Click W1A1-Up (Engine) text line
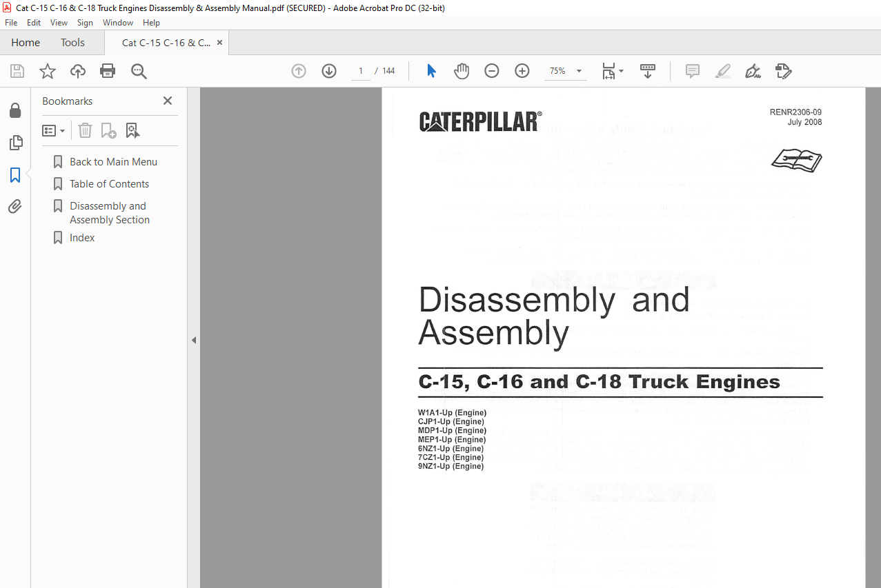 pos(452,413)
